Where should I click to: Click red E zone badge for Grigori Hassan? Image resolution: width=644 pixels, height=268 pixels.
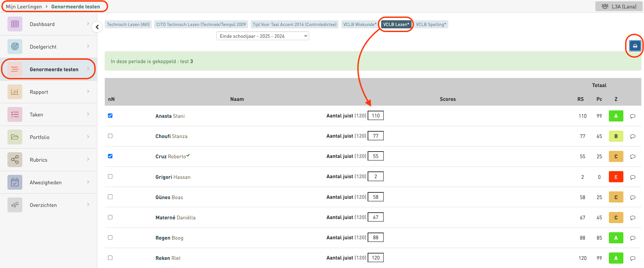(616, 177)
